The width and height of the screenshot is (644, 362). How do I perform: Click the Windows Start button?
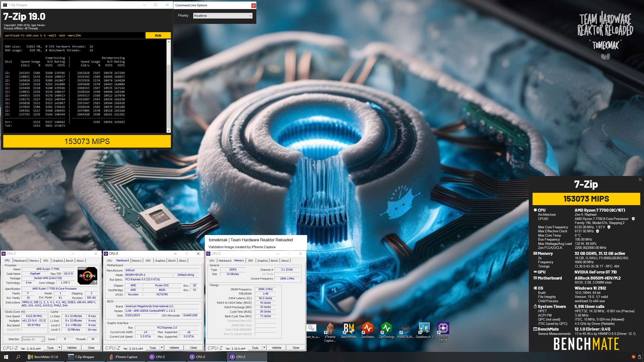tap(6, 357)
